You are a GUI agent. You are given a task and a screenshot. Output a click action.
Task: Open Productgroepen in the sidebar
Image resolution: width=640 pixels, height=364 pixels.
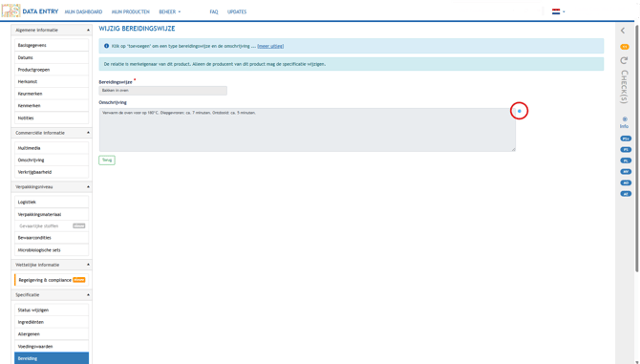[x=52, y=70]
